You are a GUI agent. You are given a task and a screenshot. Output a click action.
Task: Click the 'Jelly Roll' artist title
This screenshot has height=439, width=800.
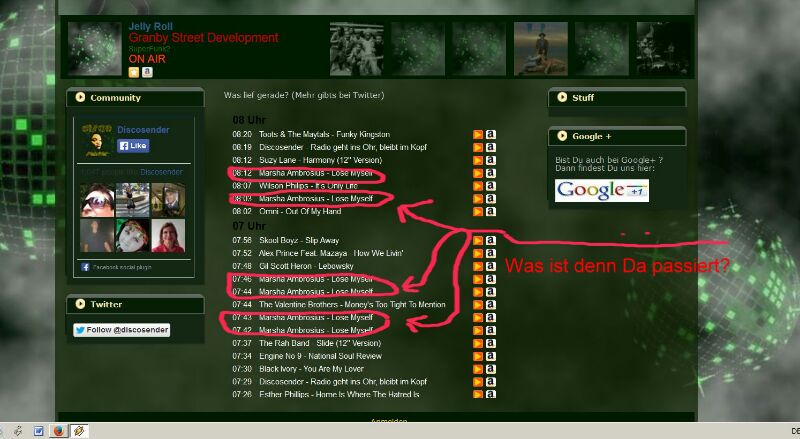(151, 26)
